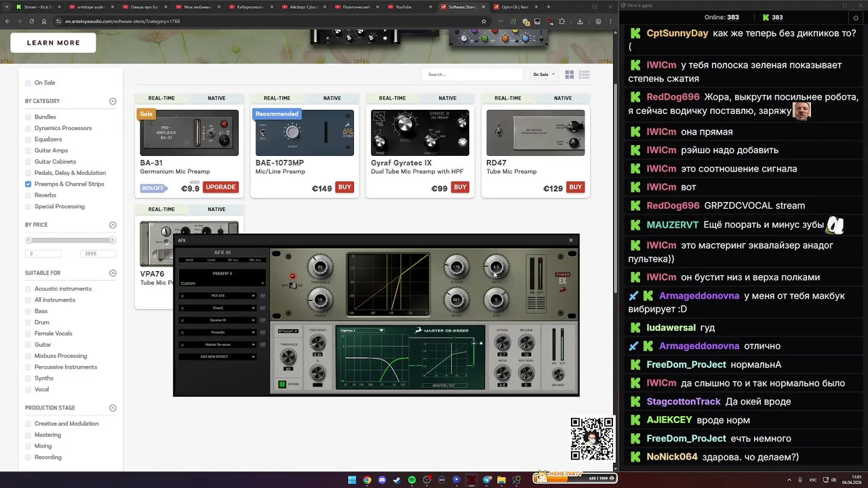The height and width of the screenshot is (488, 868).
Task: Adjust the De-esser Dry/Wet knob
Action: tap(558, 373)
